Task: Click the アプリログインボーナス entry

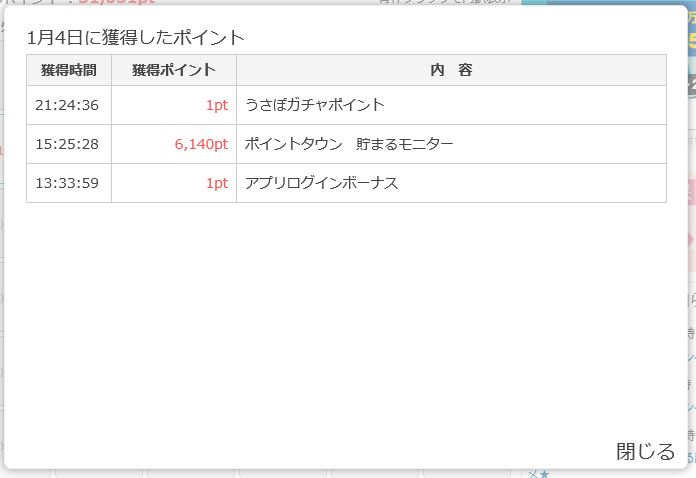Action: pos(321,183)
